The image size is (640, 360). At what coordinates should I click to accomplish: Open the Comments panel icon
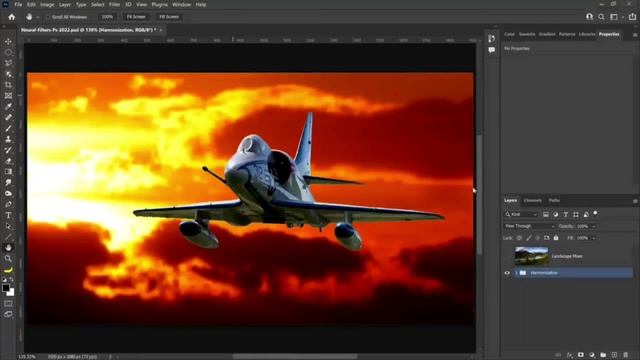491,50
